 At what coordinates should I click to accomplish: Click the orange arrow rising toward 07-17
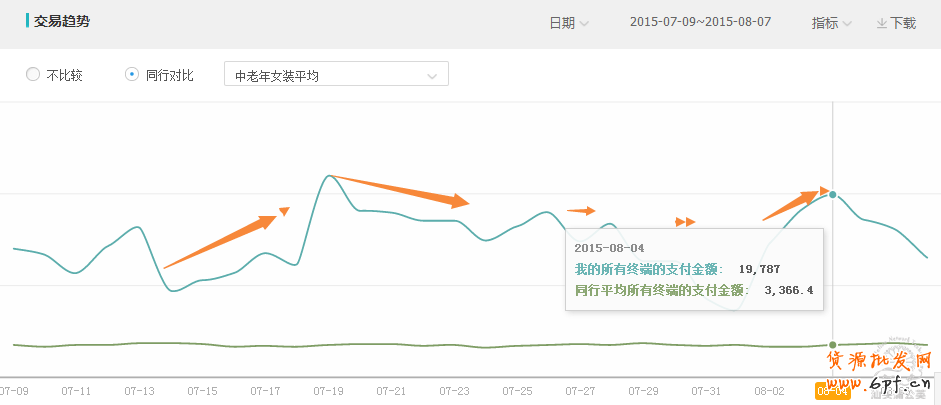coord(227,238)
